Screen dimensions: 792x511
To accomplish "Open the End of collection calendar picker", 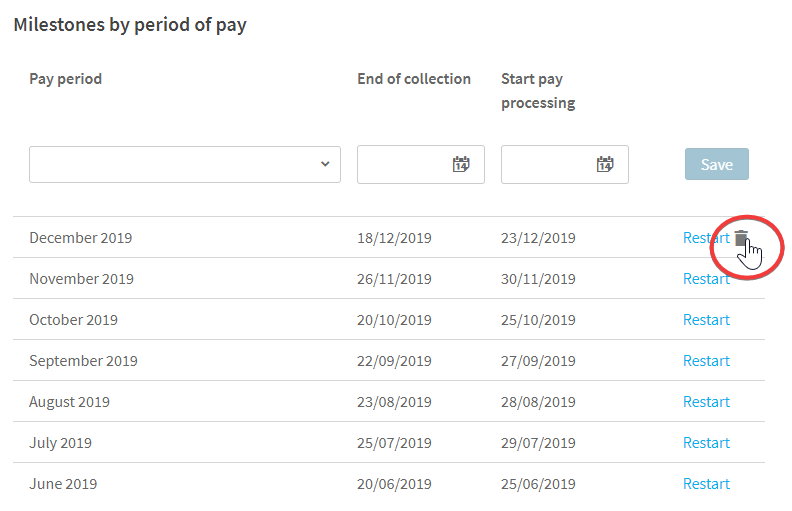I will [461, 164].
